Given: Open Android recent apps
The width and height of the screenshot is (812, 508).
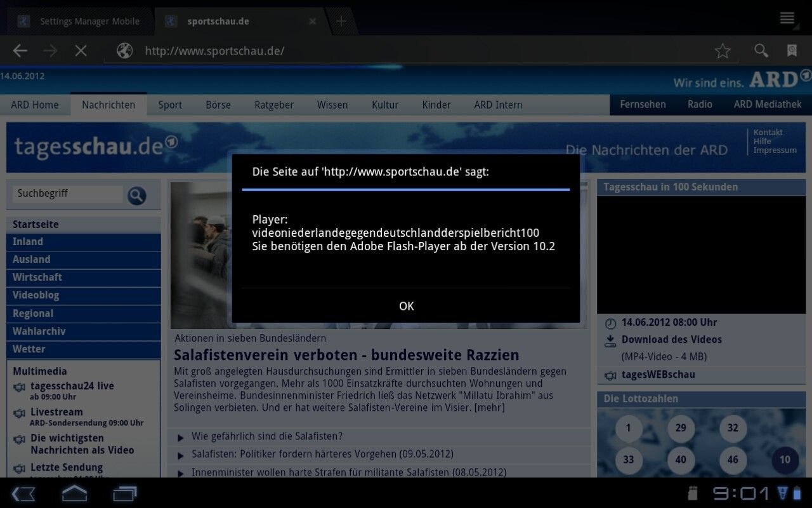Looking at the screenshot, I should click(125, 493).
